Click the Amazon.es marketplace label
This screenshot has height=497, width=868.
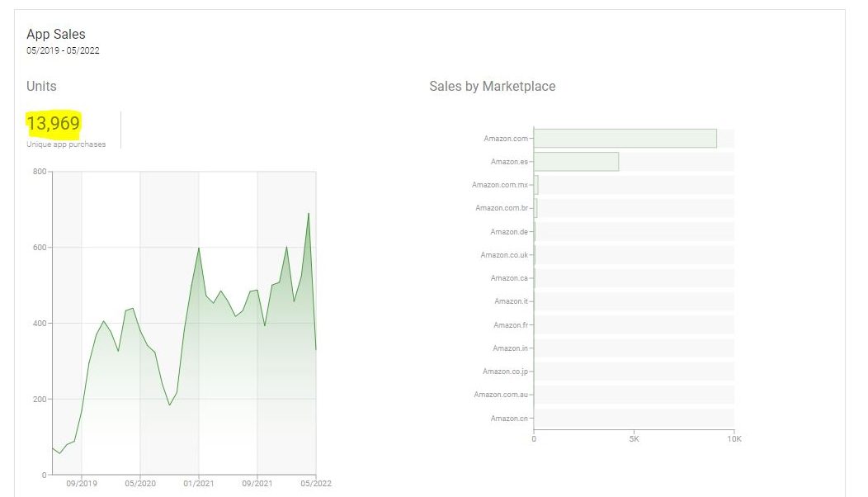509,162
